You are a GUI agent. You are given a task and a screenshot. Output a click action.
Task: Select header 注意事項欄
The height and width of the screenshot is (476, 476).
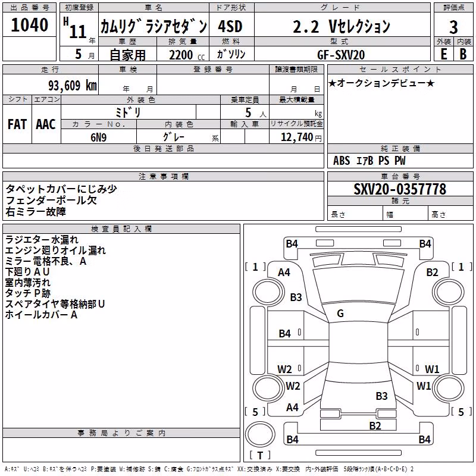coord(163,176)
